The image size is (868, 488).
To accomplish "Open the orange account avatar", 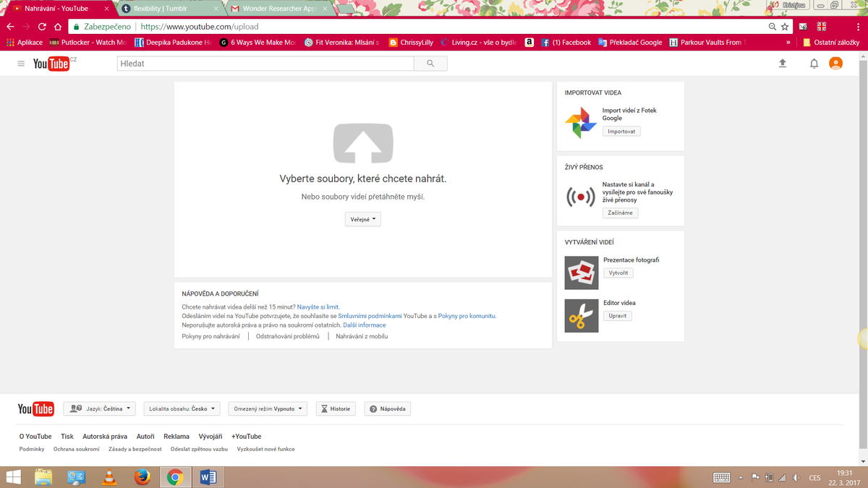I will coord(835,64).
